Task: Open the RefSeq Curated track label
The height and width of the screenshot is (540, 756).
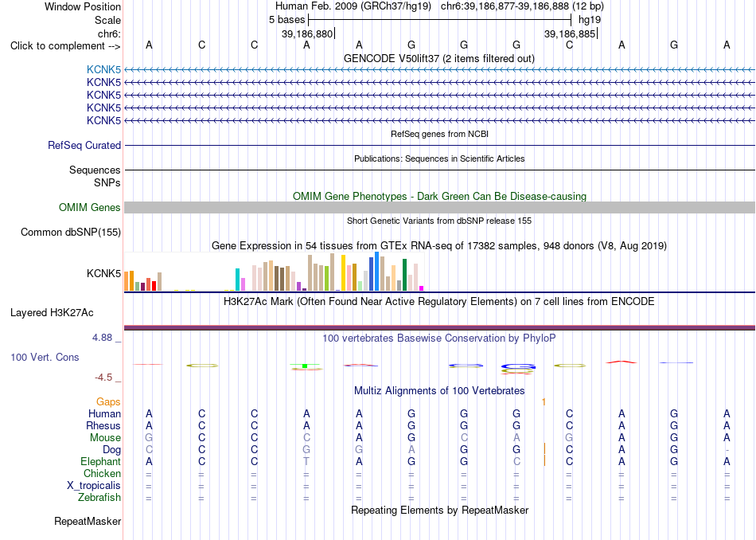Action: [84, 145]
